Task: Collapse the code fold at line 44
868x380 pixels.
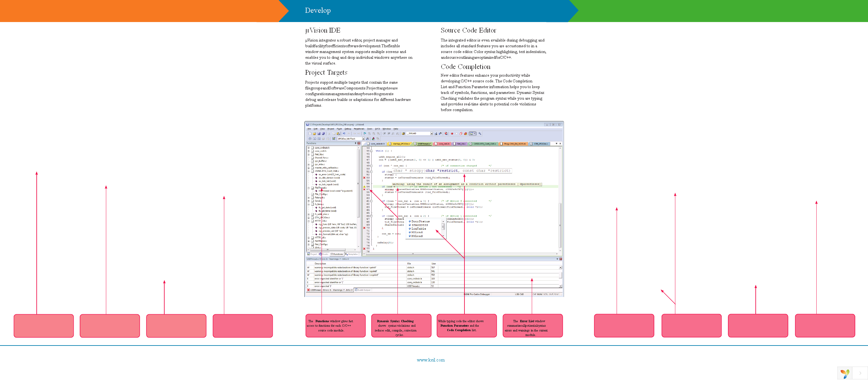Action: tap(372, 151)
